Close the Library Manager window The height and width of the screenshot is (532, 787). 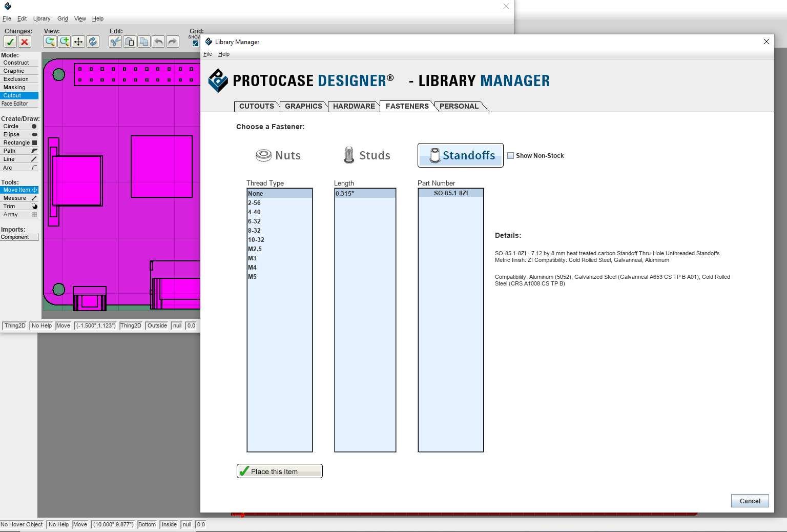[x=767, y=42]
